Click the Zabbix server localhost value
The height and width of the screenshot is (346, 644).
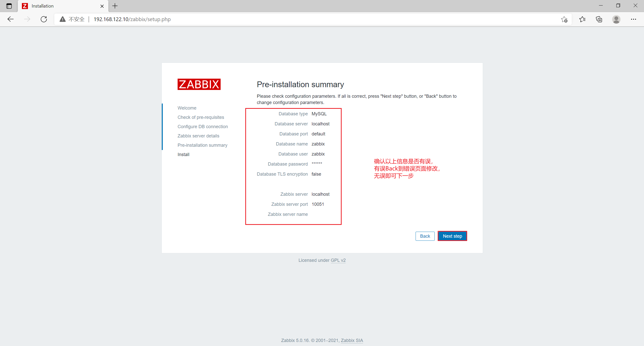coord(320,194)
